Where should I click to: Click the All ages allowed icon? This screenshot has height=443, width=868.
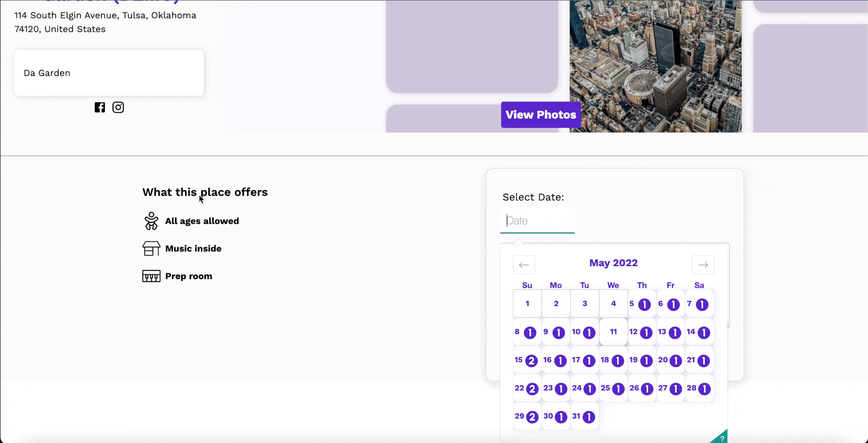tap(151, 221)
